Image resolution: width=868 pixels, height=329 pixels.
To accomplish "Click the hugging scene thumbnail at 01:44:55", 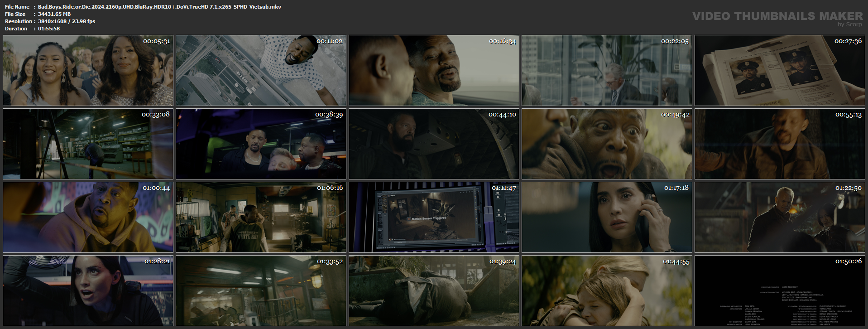I will click(x=607, y=290).
